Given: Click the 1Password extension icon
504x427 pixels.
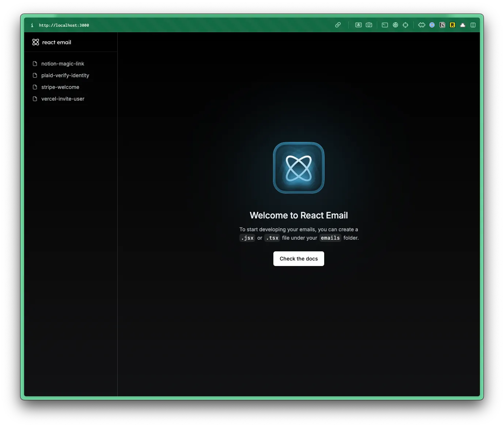Looking at the screenshot, I should (x=432, y=25).
